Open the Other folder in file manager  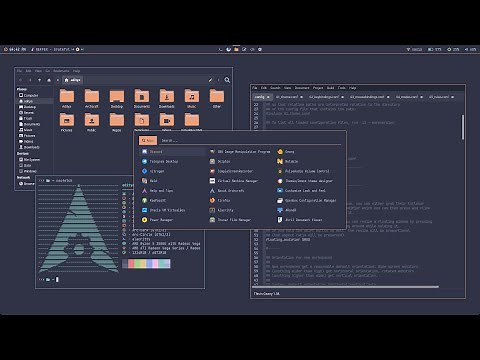217,99
